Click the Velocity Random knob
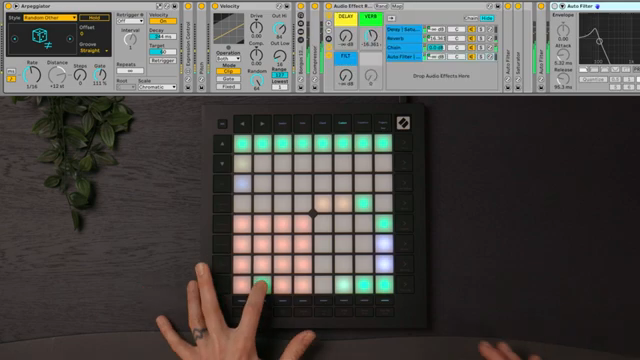Screen dimensions: 640x360 256,80
